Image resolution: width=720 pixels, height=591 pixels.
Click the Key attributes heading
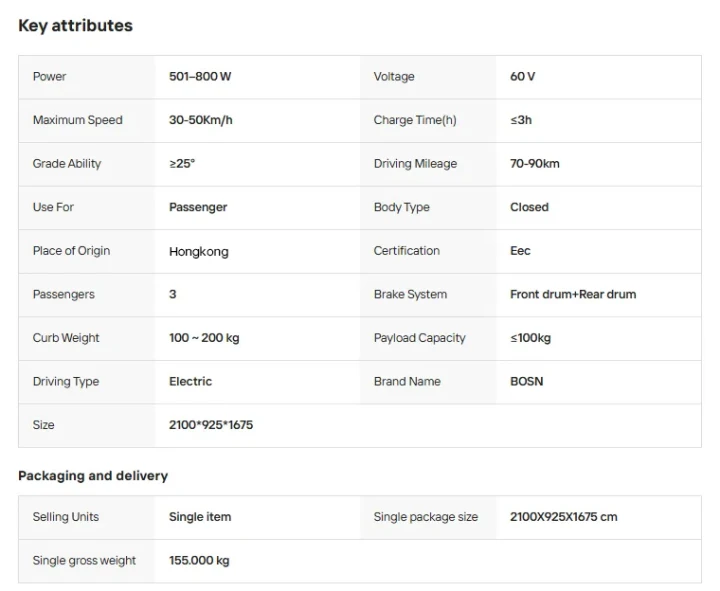[x=75, y=26]
